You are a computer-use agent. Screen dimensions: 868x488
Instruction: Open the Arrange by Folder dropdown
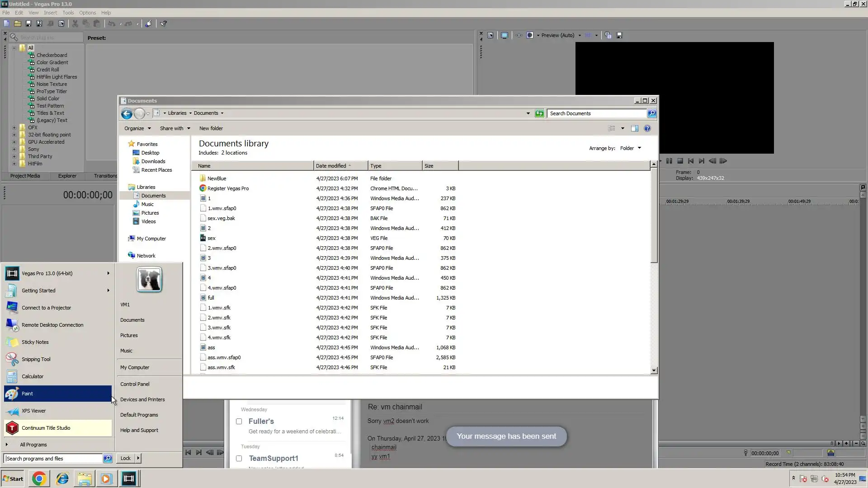(630, 148)
